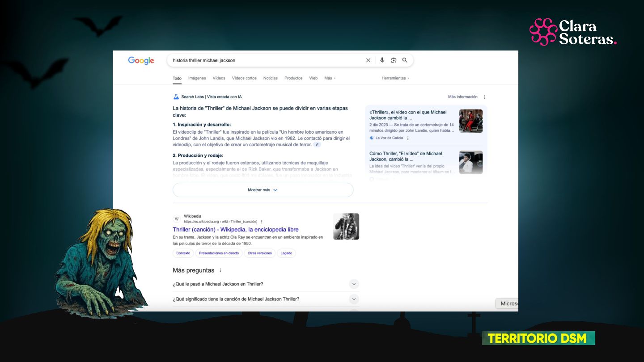Image resolution: width=644 pixels, height=362 pixels.
Task: Click the Wikipedia favicon icon
Action: [177, 219]
